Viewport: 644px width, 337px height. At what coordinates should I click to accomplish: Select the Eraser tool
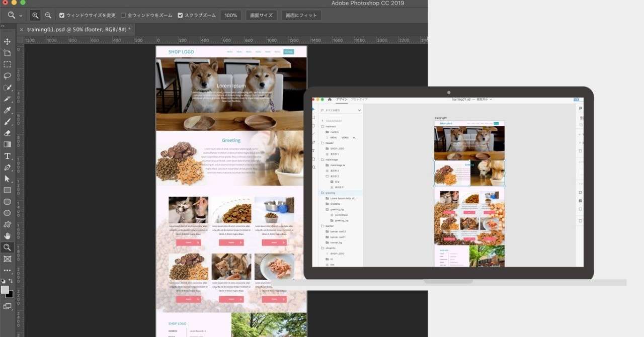tap(7, 133)
